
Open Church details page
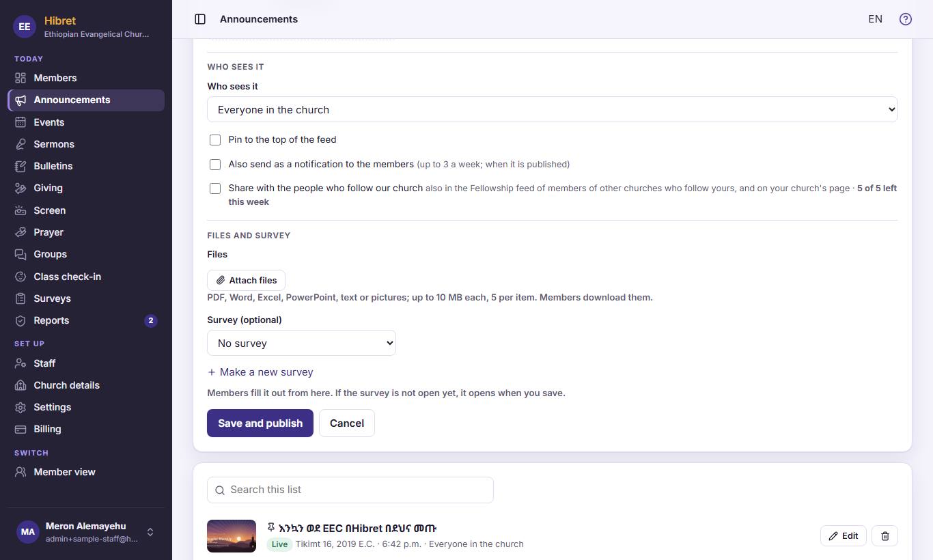(x=86, y=385)
